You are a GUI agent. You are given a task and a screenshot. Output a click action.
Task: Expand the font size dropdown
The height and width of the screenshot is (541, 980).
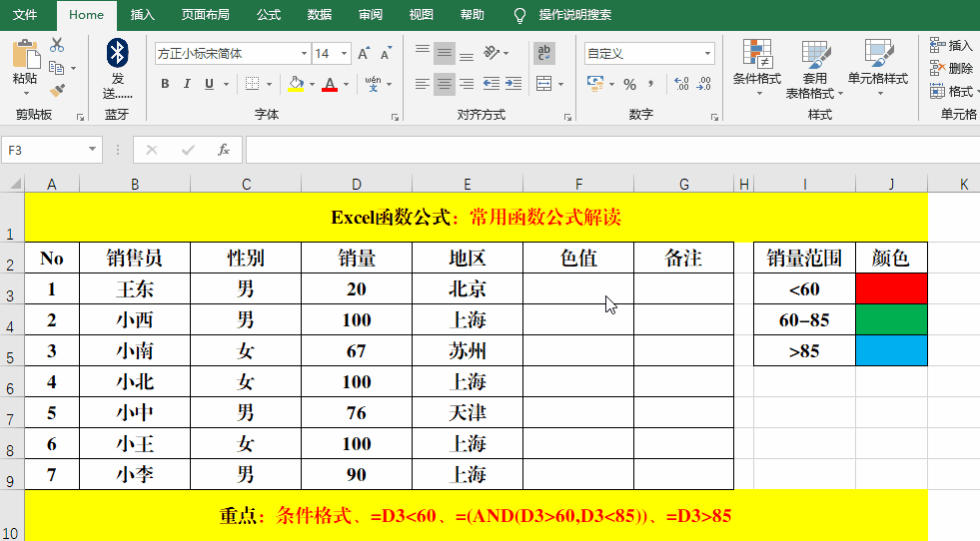(345, 54)
